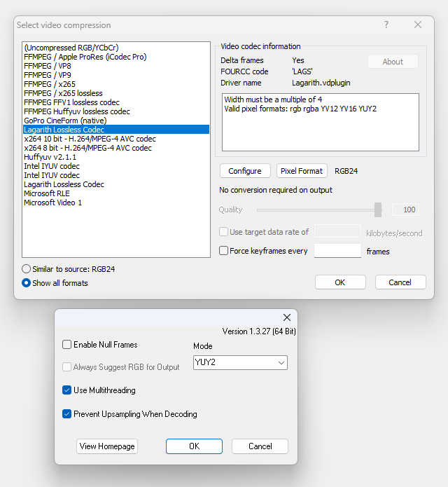Click the kilobytes/second data rate field
Screen dimensions: 448x487
[x=337, y=232]
